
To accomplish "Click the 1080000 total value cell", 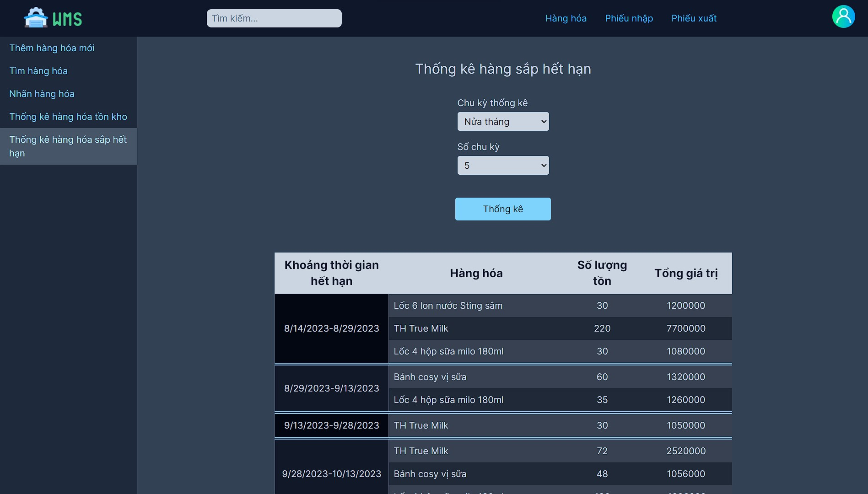I will (686, 351).
